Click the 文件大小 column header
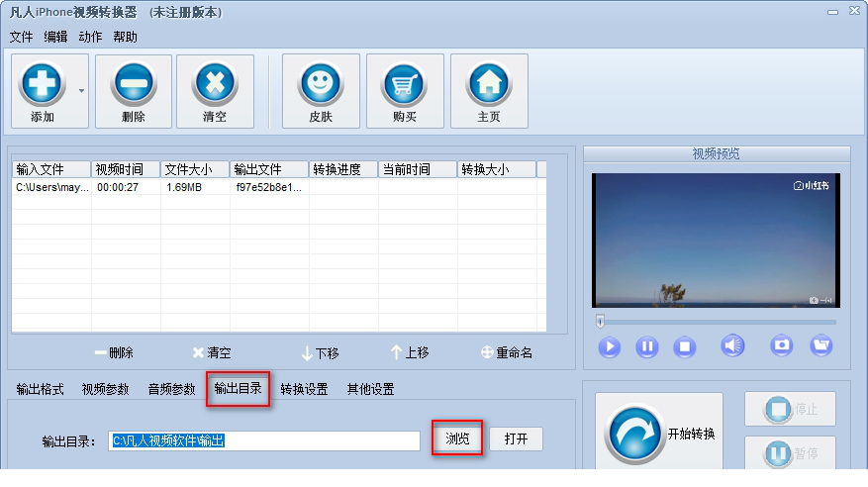Viewport: 868px width, 487px height. 195,169
